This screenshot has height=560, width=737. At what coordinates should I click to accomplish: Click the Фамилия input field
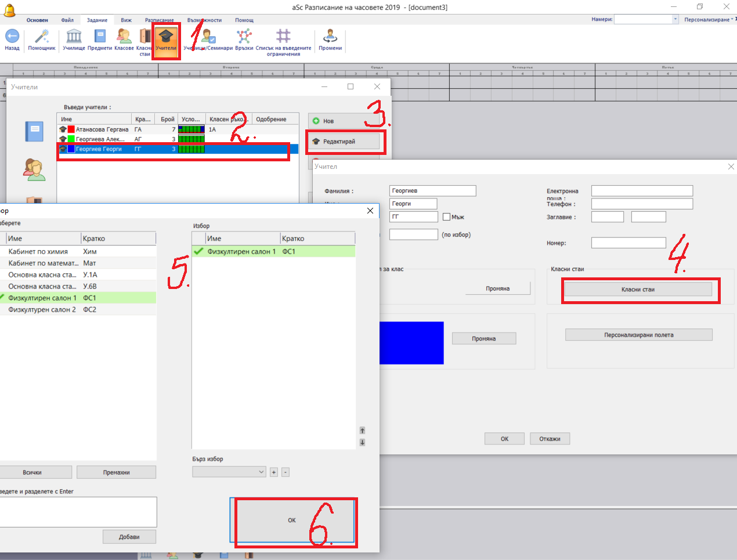coord(432,191)
